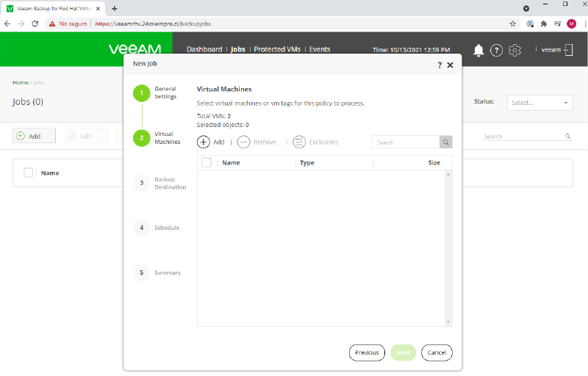
Task: Click the browser forward arrow
Action: tap(21, 23)
